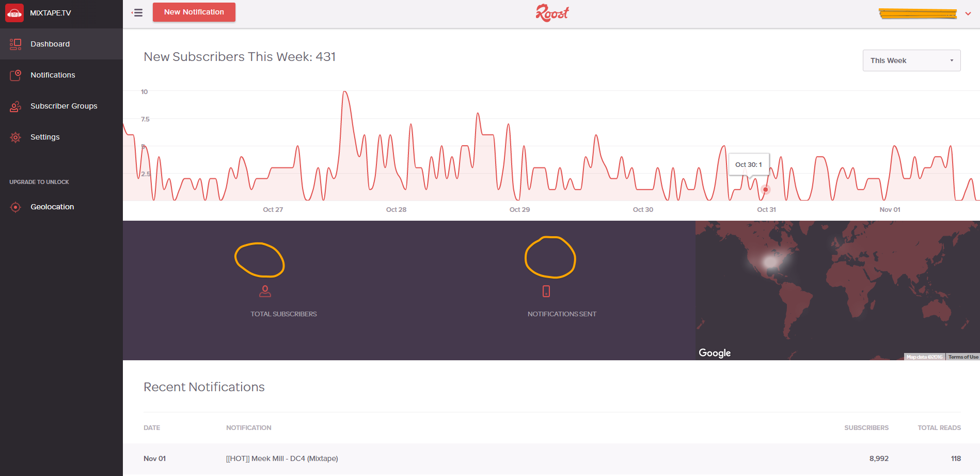The image size is (980, 476).
Task: Click the Notifications Sent phone icon
Action: [546, 291]
